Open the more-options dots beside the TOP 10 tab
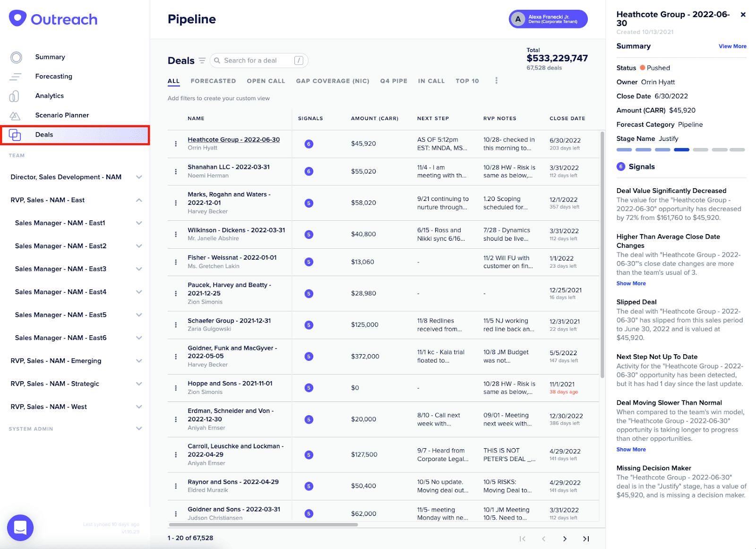 [496, 81]
